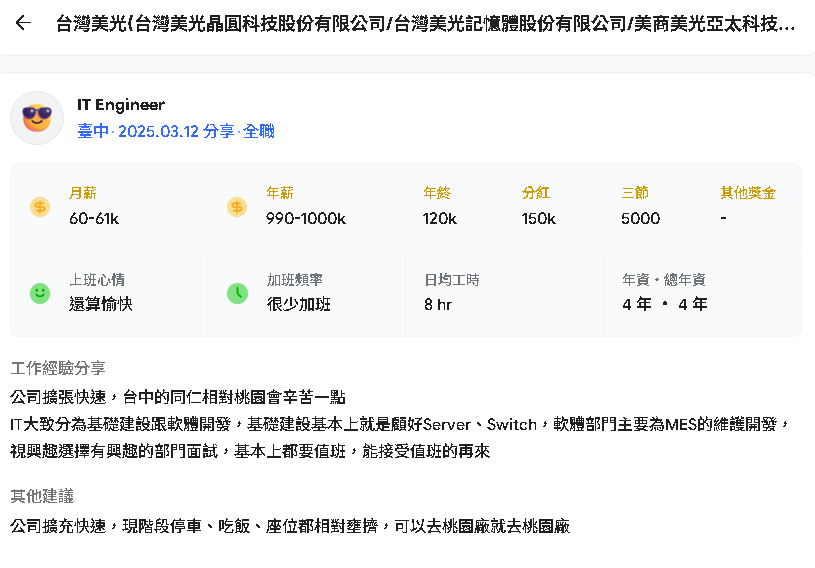
Task: Select the 990-1000k annual salary value
Action: [x=306, y=218]
